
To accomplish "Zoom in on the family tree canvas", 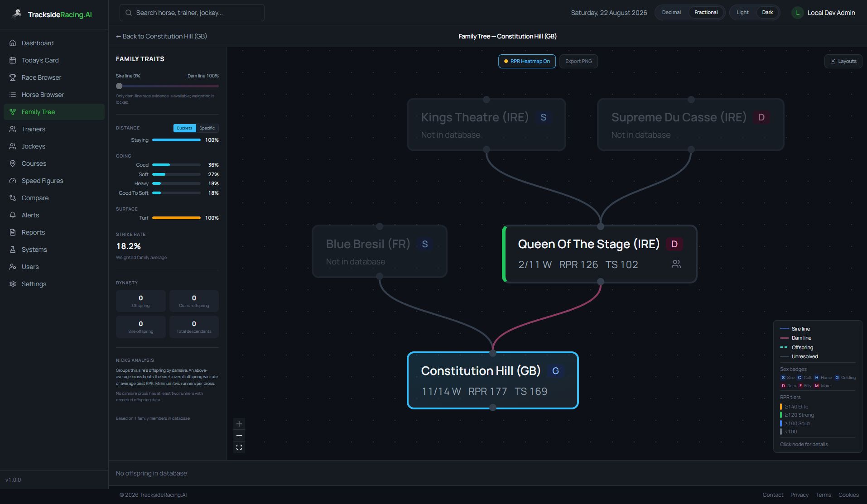I will 239,424.
